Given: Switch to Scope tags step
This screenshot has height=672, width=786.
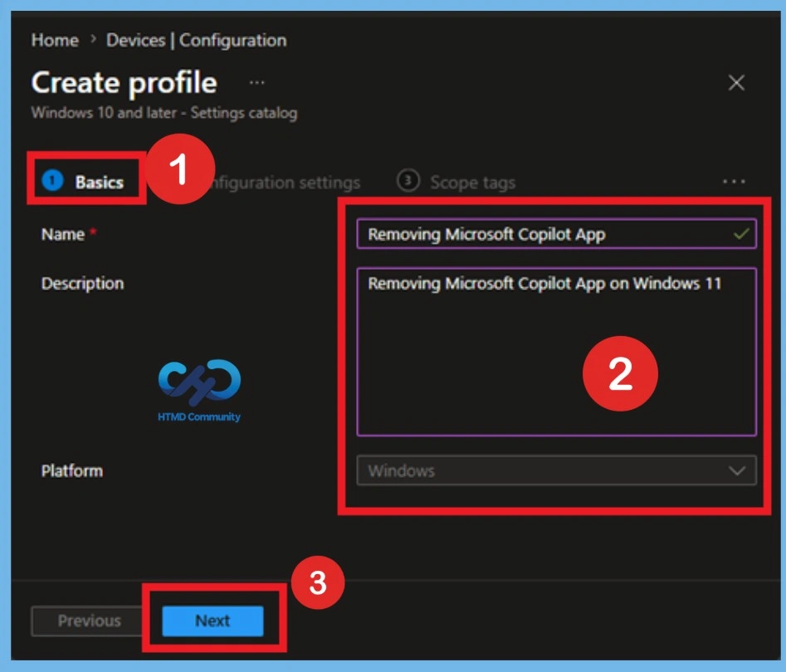Looking at the screenshot, I should (x=456, y=182).
